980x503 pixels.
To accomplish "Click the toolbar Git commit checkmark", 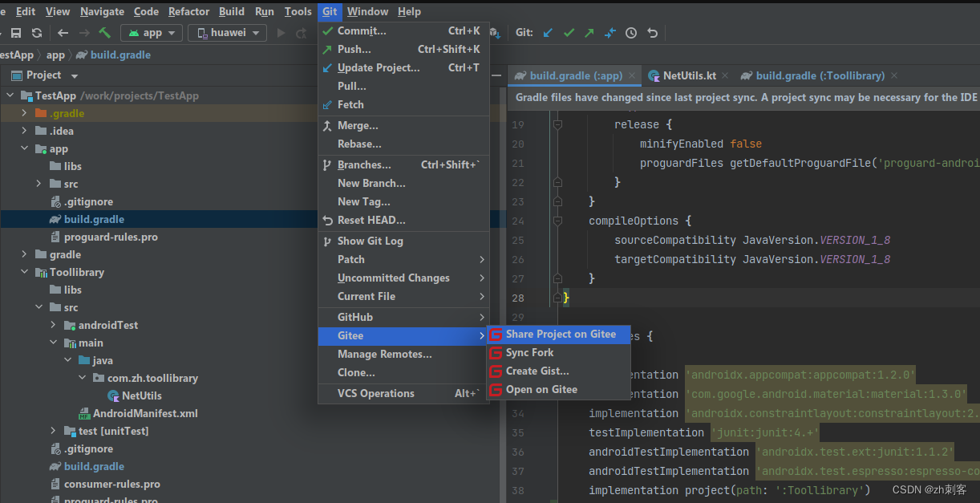I will coord(569,33).
